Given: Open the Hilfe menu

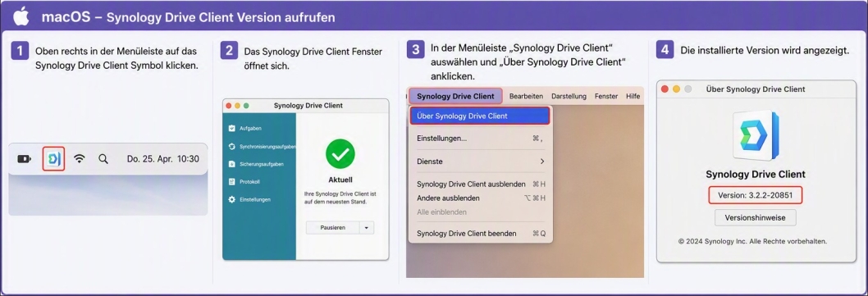Looking at the screenshot, I should point(633,96).
